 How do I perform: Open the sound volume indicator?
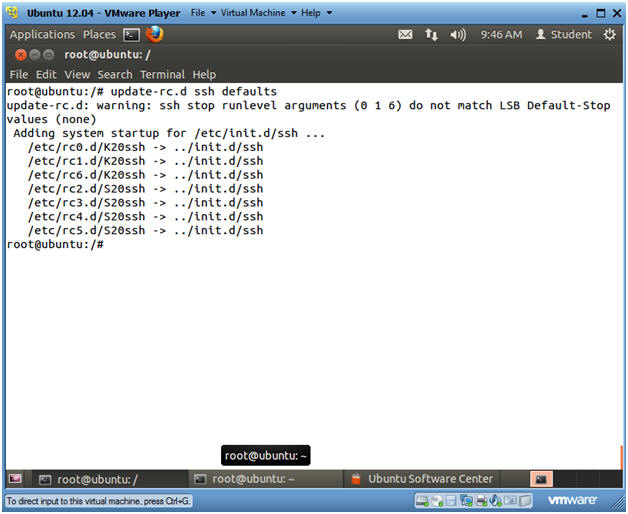pos(458,35)
